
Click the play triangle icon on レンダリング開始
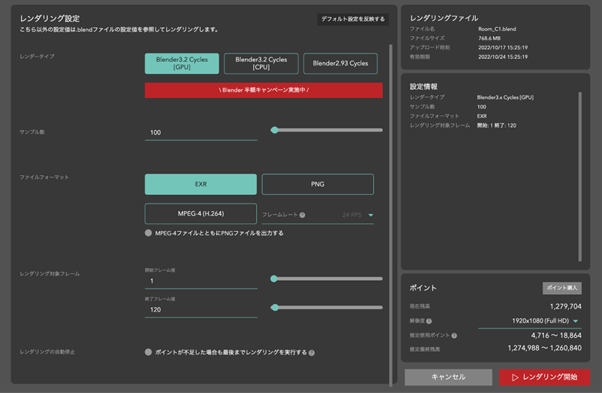click(x=515, y=378)
